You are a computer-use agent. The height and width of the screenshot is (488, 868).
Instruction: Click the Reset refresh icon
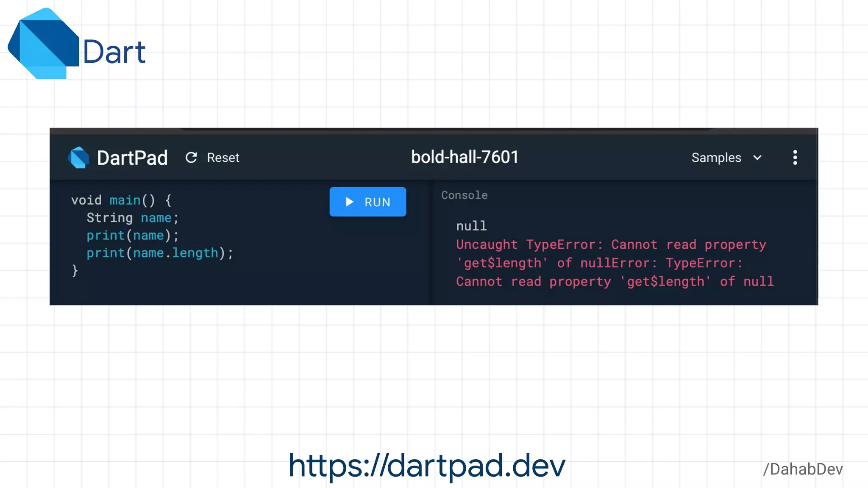click(x=191, y=158)
